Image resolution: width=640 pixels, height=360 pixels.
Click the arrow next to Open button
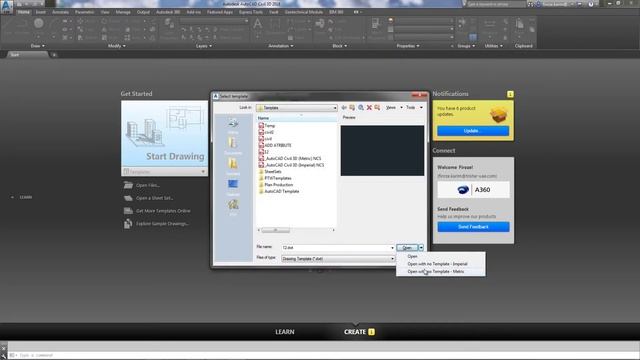point(421,247)
